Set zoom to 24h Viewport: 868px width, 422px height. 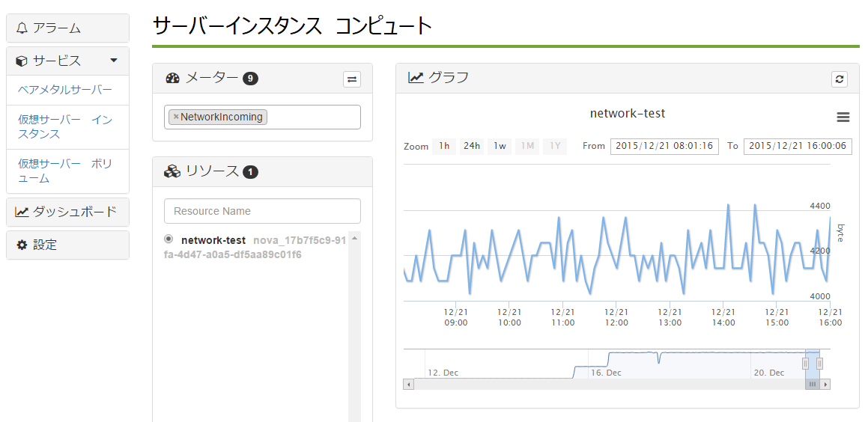(x=472, y=146)
